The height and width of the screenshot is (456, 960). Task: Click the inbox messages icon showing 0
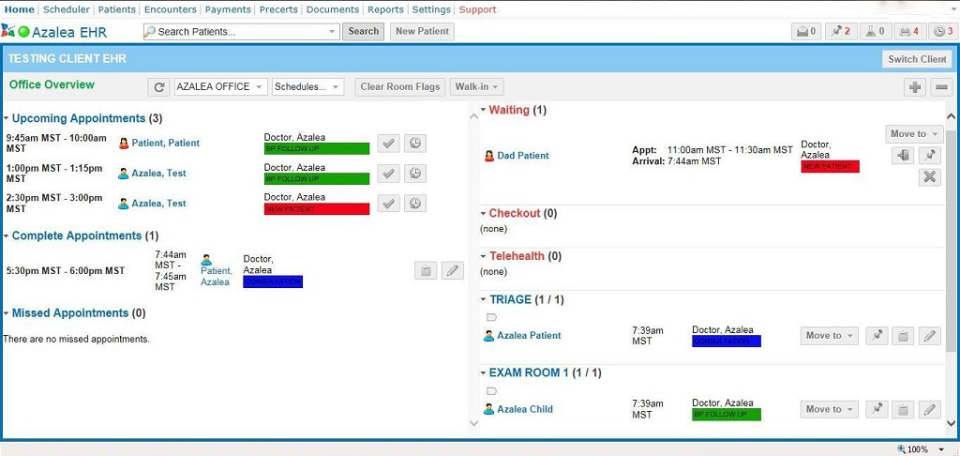(806, 31)
